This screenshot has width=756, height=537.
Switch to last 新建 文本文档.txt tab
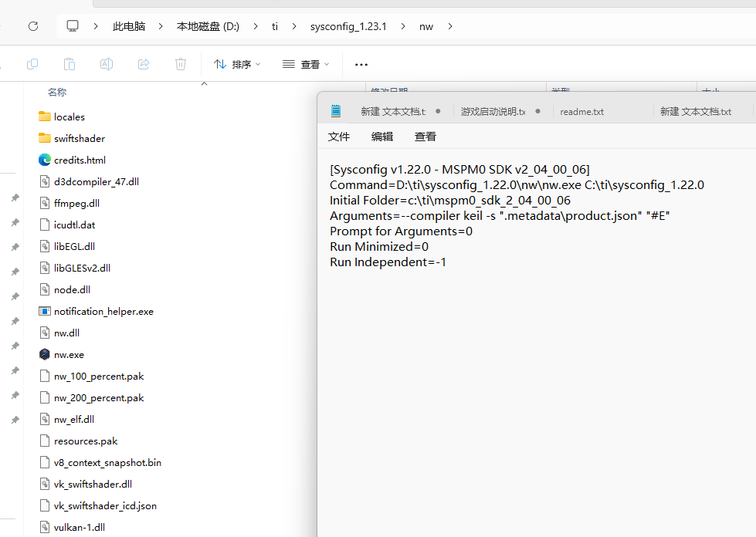click(696, 112)
